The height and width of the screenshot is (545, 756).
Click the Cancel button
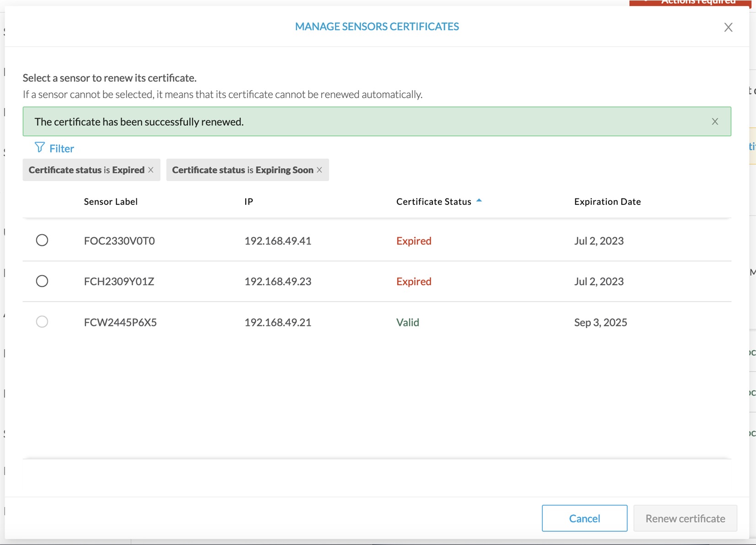[584, 518]
